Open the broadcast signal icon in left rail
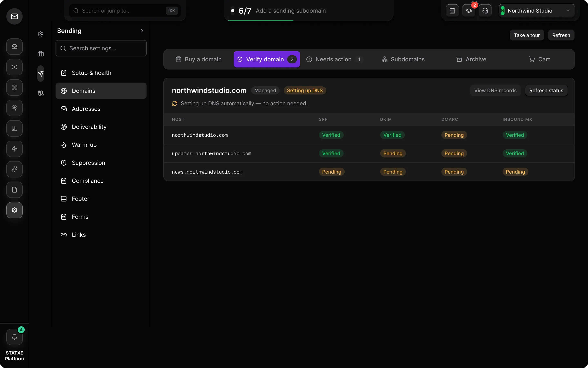The image size is (588, 368). click(14, 67)
